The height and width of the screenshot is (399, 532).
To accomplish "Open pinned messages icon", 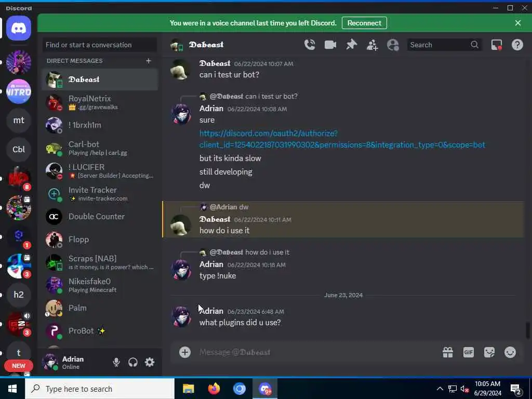I will 352,45.
